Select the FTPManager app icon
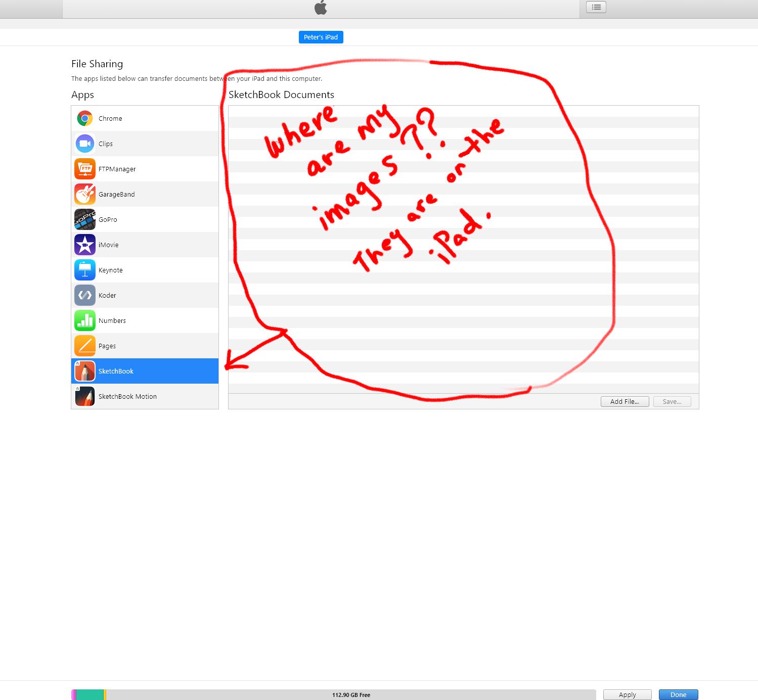This screenshot has width=758, height=700. (84, 169)
